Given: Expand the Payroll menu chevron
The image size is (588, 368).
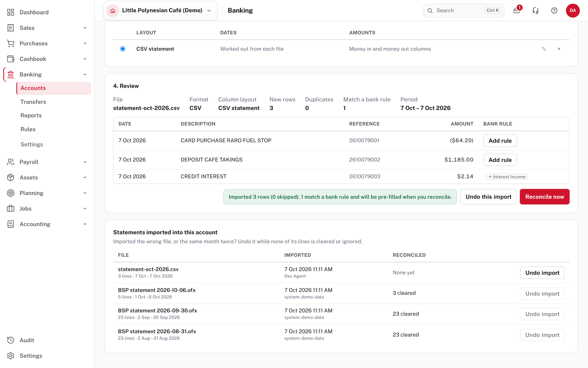Looking at the screenshot, I should [x=85, y=162].
